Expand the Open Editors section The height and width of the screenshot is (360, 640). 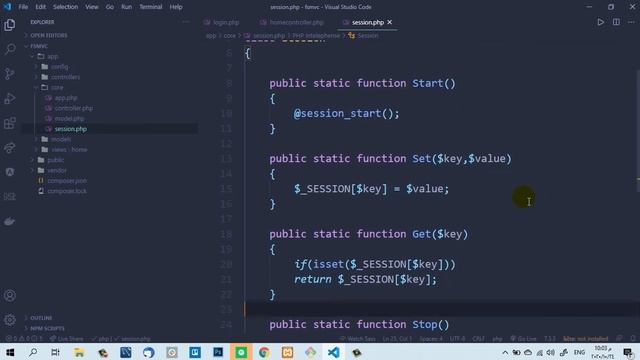(x=49, y=36)
